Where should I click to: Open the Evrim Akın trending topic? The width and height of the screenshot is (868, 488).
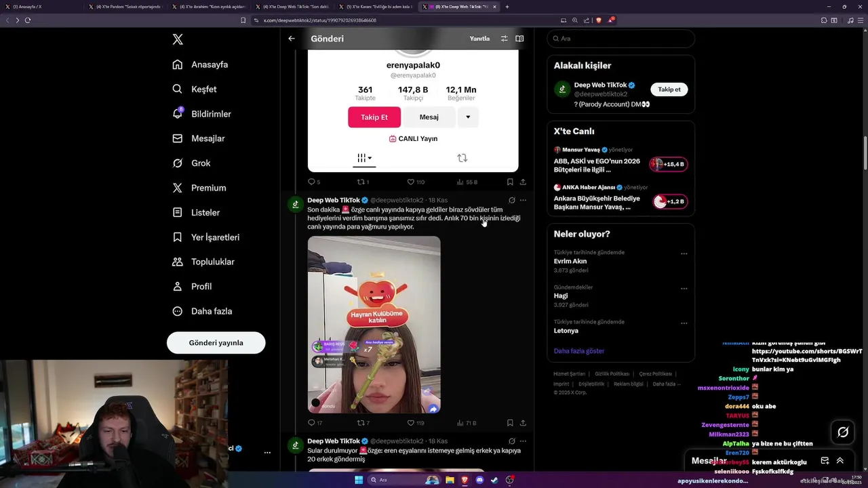[570, 261]
